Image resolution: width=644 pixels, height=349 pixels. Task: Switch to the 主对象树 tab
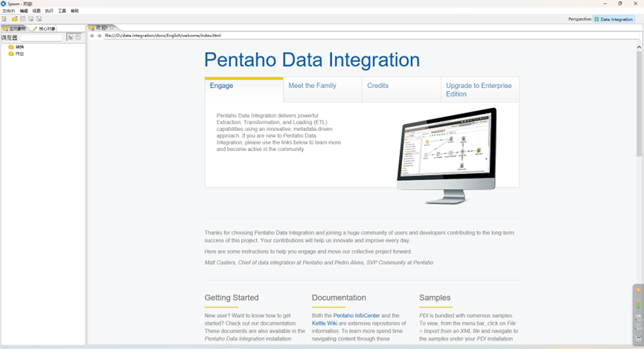pos(15,29)
